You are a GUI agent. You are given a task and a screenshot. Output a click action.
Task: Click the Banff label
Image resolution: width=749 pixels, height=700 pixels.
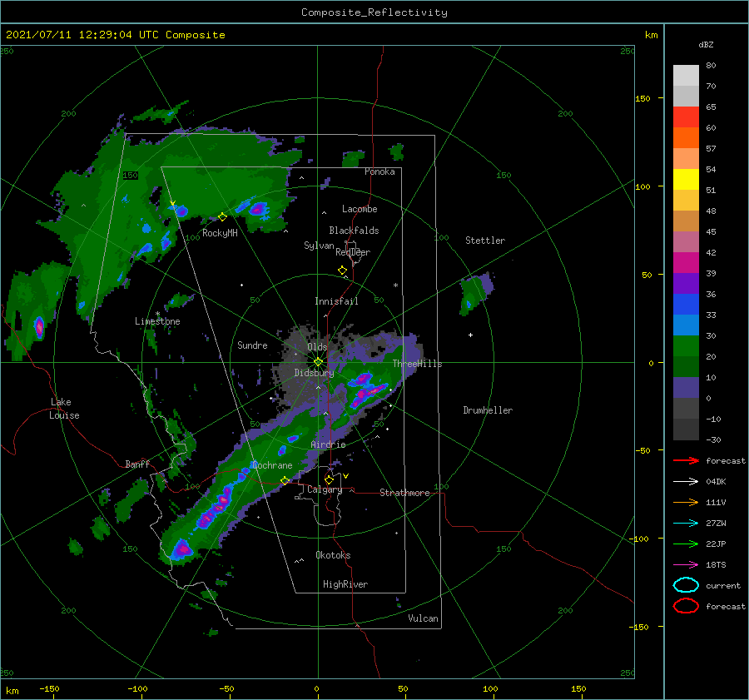pyautogui.click(x=137, y=464)
